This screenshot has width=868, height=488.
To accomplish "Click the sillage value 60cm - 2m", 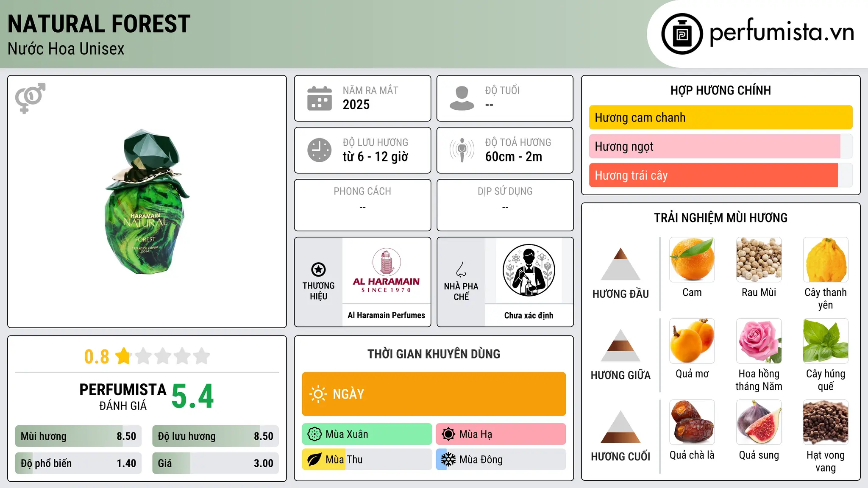I will (514, 157).
